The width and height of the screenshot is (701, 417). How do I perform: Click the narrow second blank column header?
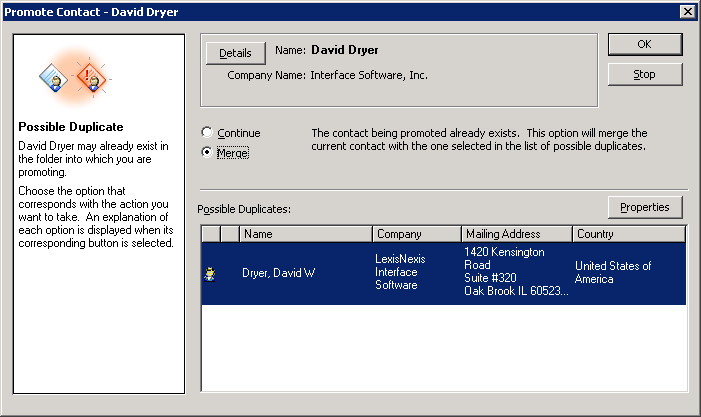pos(229,234)
